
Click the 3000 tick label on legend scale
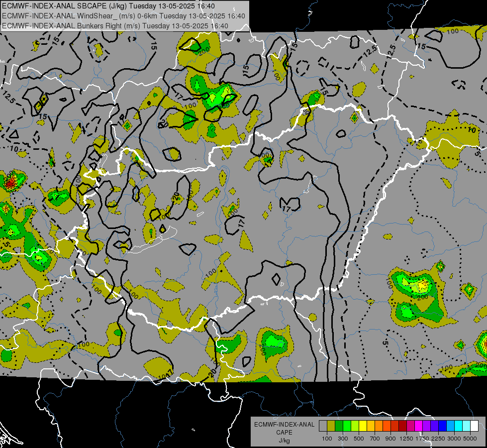coord(454,439)
